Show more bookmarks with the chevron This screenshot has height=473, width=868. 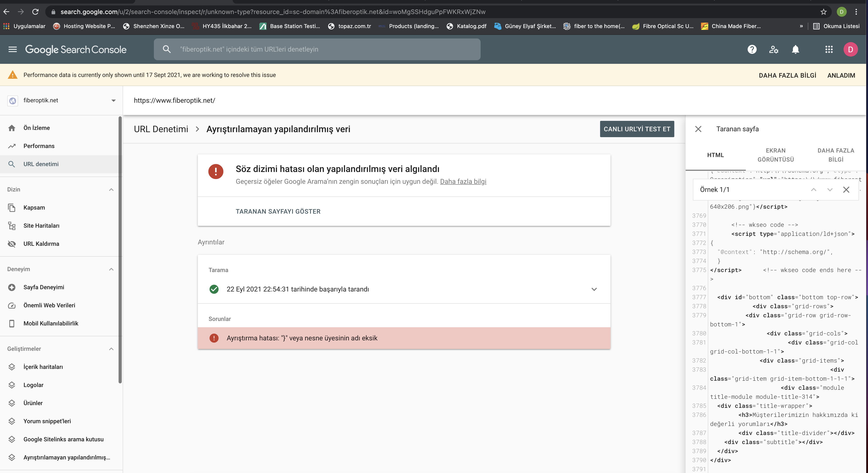pos(801,26)
